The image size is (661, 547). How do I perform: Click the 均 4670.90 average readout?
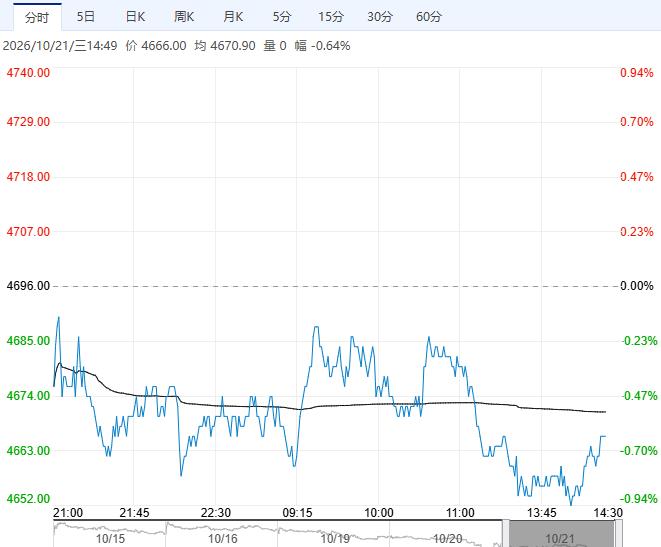225,46
